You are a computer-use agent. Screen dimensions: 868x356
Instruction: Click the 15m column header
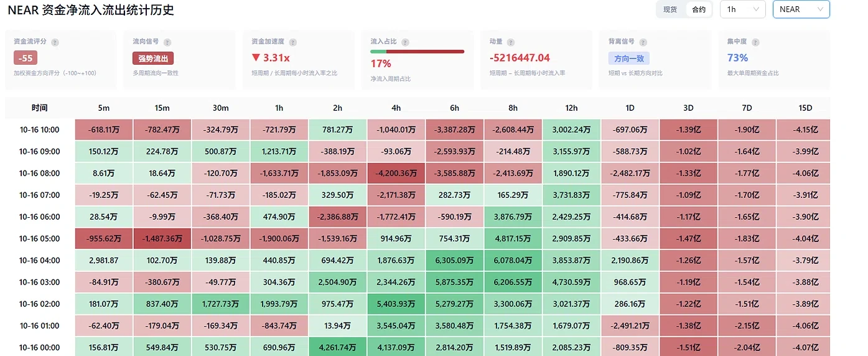[162, 108]
